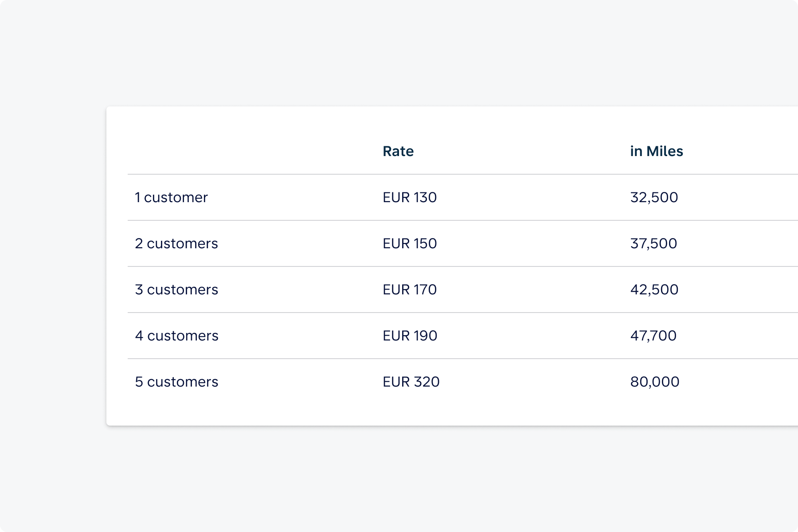Click the EUR 130 rate cell

point(410,197)
